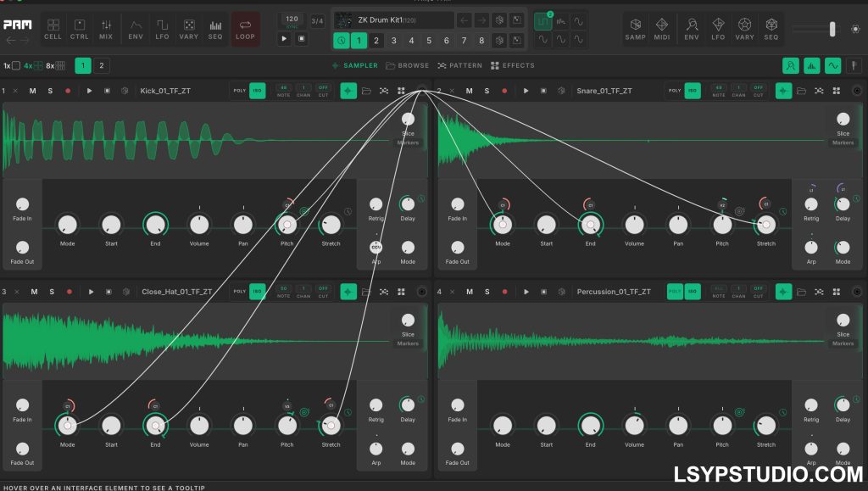The height and width of the screenshot is (491, 868).
Task: Stop the Percussion_01_TF_ZT cell
Action: [x=543, y=292]
